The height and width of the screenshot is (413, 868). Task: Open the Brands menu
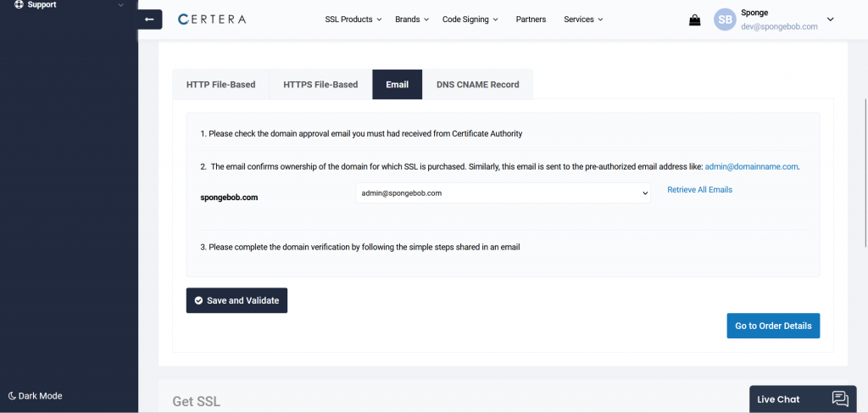point(412,20)
